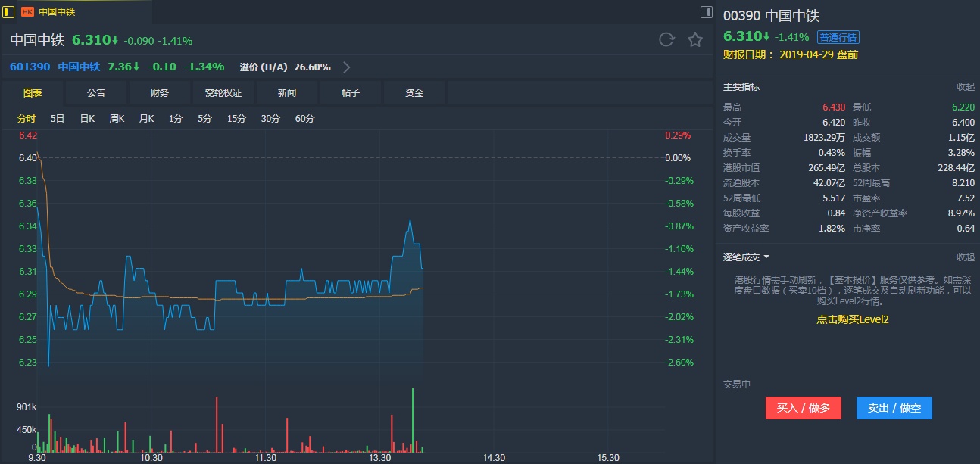Click the 00390 中国中铁 sidebar title
980x464 pixels.
[772, 16]
